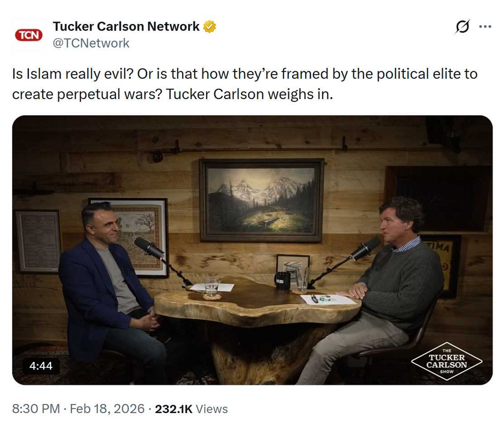Click the 232.1K Views count
504x428 pixels.
(191, 409)
